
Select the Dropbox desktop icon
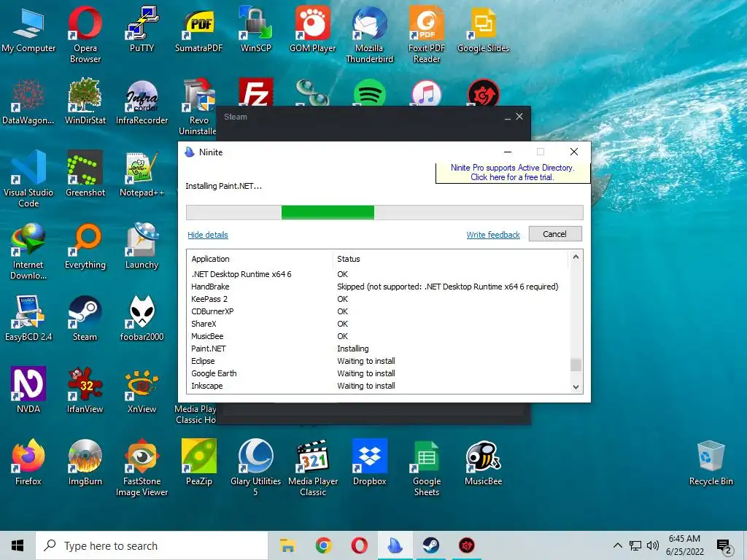coord(369,463)
